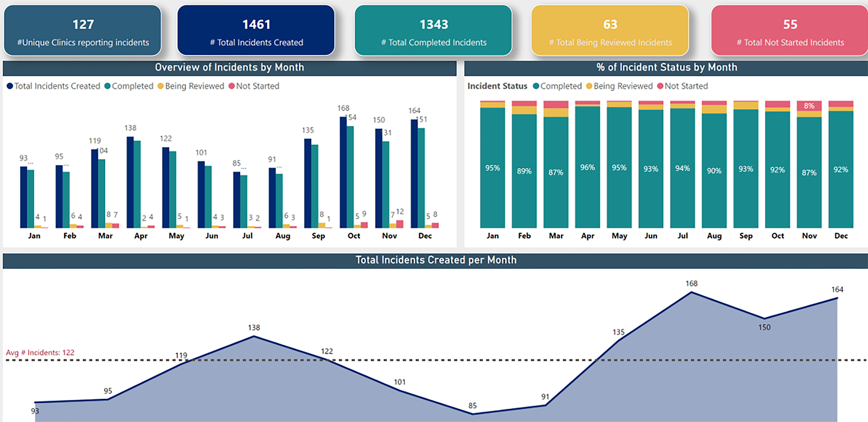Image resolution: width=868 pixels, height=422 pixels.
Task: Click the Total Being Reviewed Incidents card
Action: 610,30
